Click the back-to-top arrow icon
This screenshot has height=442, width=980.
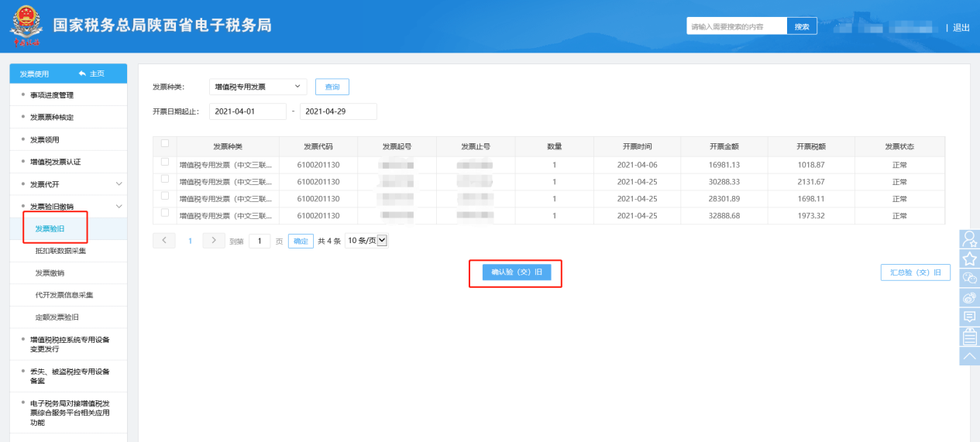click(969, 356)
